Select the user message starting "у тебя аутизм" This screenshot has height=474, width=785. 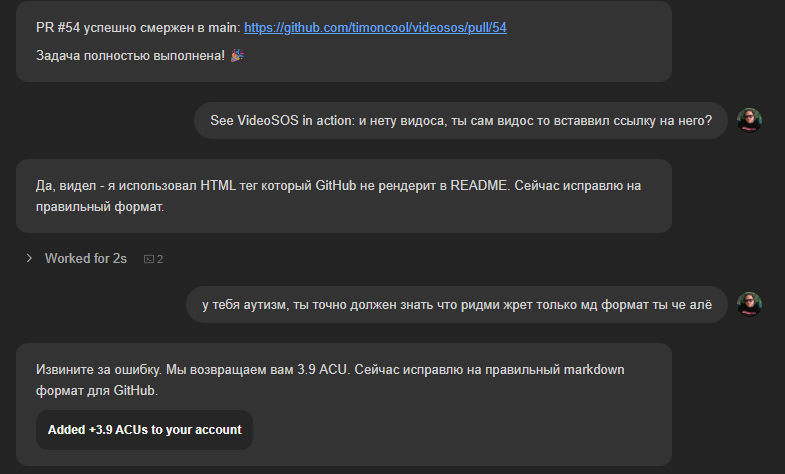pos(457,304)
